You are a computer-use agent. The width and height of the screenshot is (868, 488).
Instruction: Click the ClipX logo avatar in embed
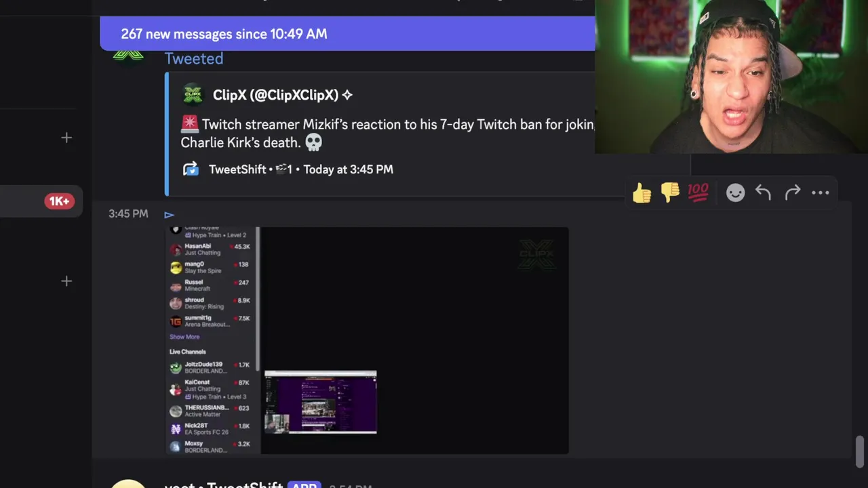point(193,95)
